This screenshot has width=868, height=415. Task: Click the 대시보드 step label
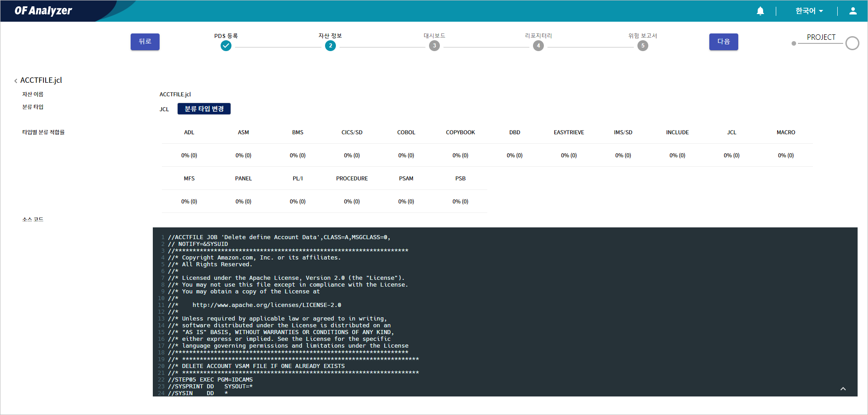434,36
